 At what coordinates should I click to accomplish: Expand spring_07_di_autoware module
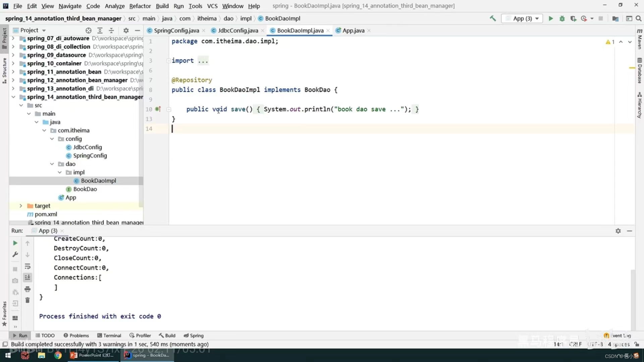pos(13,38)
